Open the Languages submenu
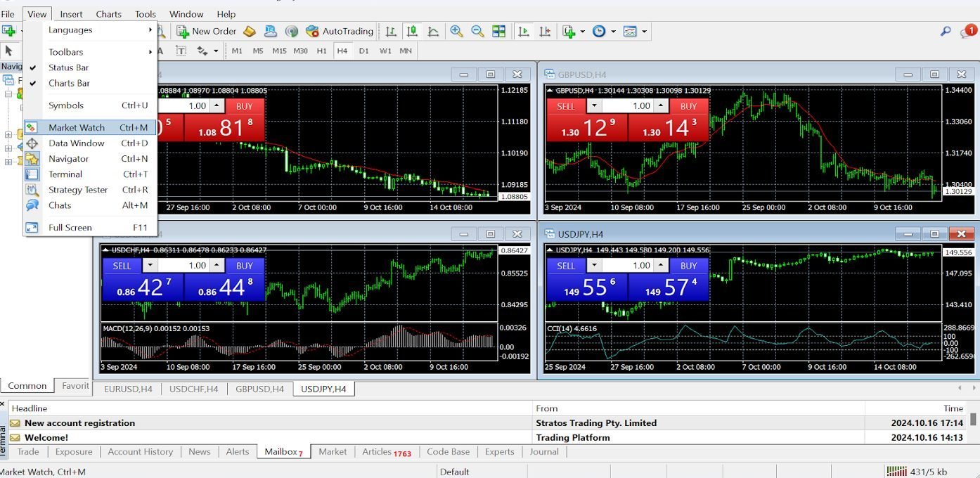 click(90, 30)
